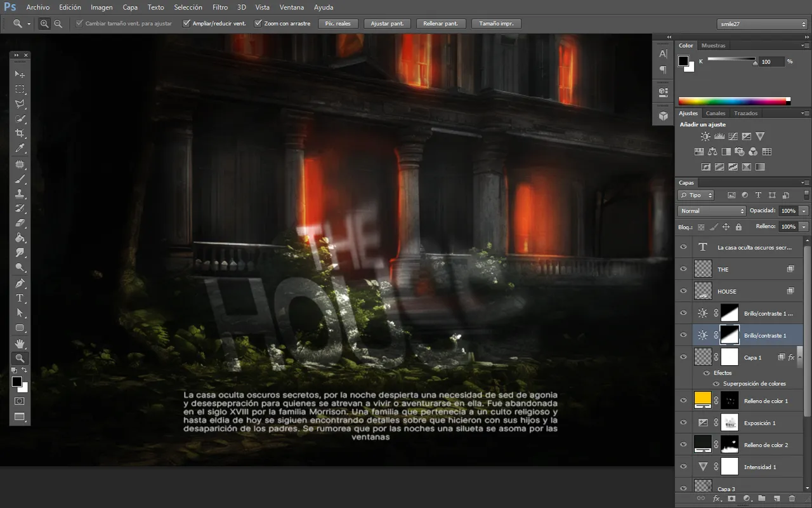Viewport: 812px width, 508px height.
Task: Choose Zoom In mode in options bar
Action: coord(44,23)
